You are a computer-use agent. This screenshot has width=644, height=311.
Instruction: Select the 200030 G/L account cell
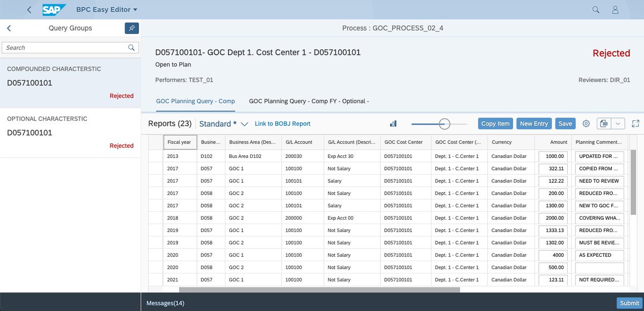tap(303, 156)
